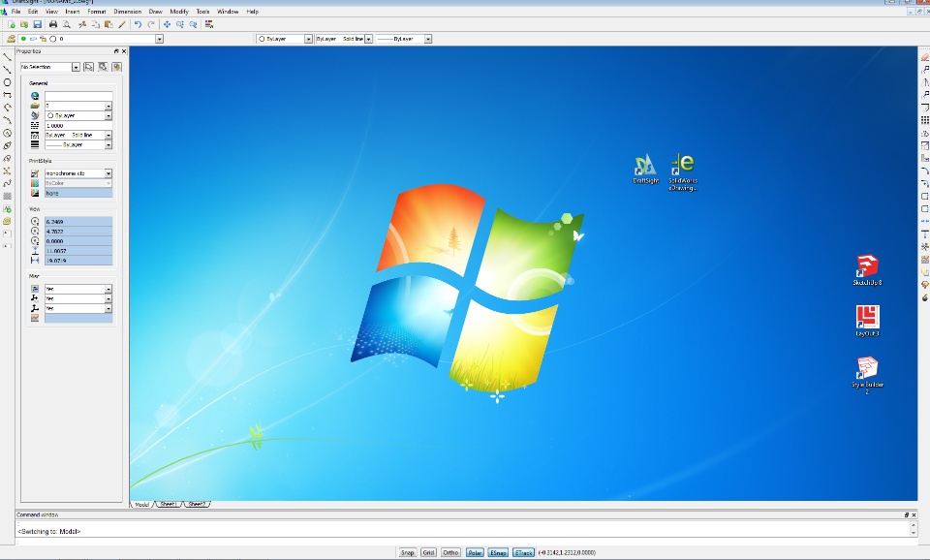Image resolution: width=930 pixels, height=560 pixels.
Task: Print the drawing using printer icon
Action: 52,24
